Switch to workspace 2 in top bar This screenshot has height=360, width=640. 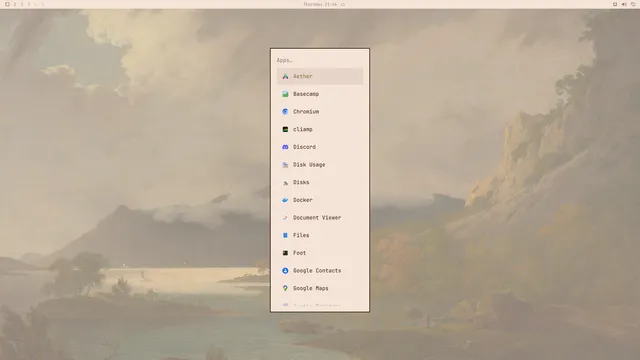click(x=22, y=4)
